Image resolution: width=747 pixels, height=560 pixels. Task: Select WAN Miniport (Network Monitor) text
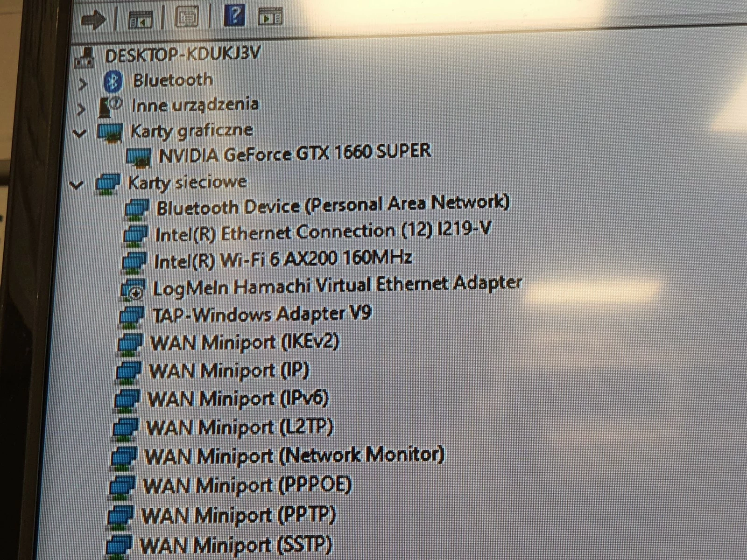click(294, 455)
